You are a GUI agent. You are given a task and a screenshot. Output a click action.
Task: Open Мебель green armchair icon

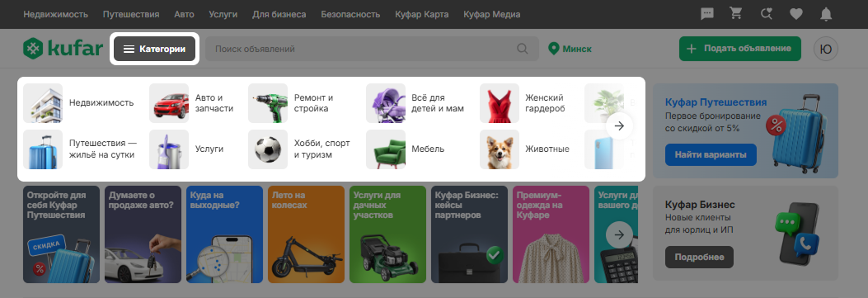[386, 149]
